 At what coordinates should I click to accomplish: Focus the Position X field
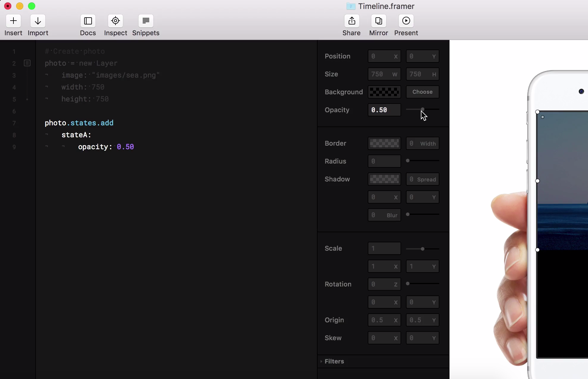pos(384,56)
